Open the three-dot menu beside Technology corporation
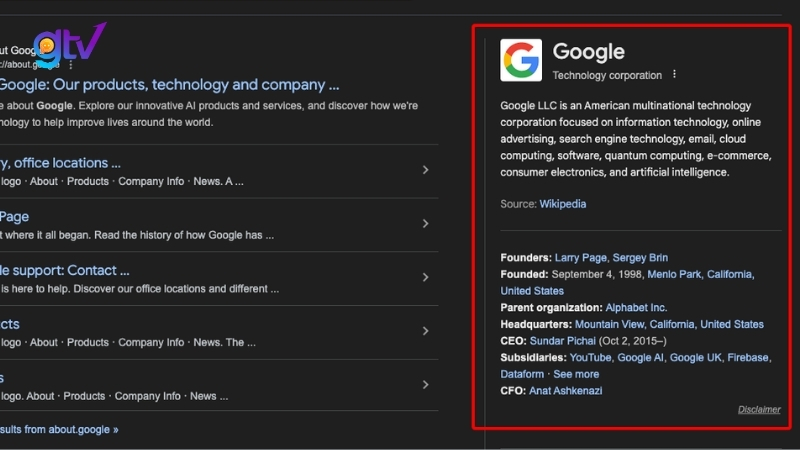The height and width of the screenshot is (450, 800). click(674, 74)
